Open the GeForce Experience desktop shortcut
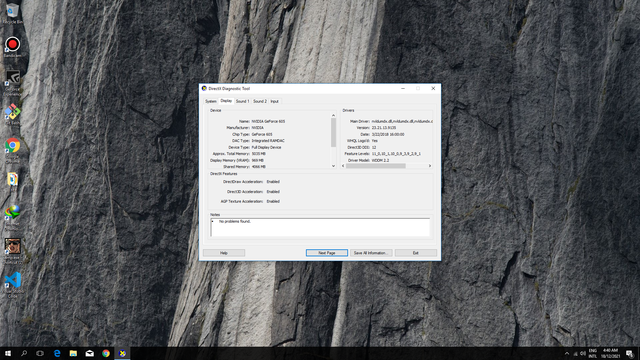The width and height of the screenshot is (640, 360). click(x=13, y=82)
